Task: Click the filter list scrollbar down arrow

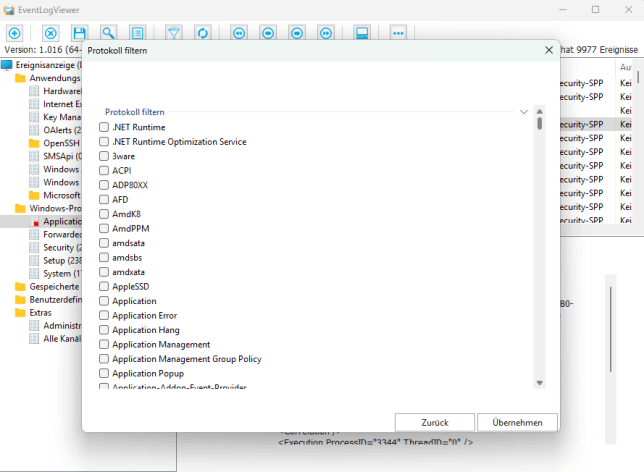Action: tap(540, 382)
